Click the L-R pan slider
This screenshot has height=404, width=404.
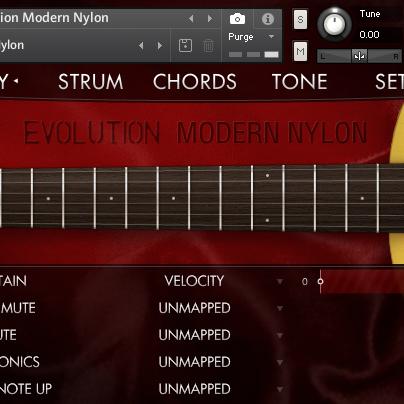coord(359,56)
